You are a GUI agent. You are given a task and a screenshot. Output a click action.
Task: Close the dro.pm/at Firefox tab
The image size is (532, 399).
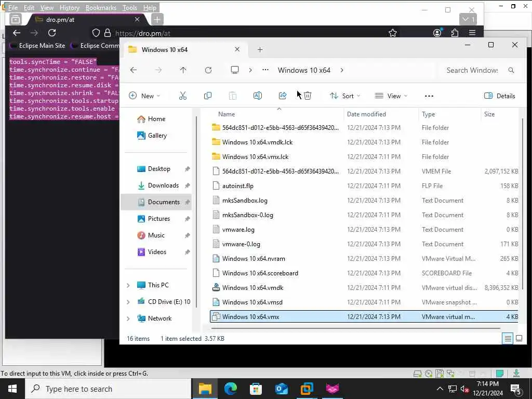137,20
